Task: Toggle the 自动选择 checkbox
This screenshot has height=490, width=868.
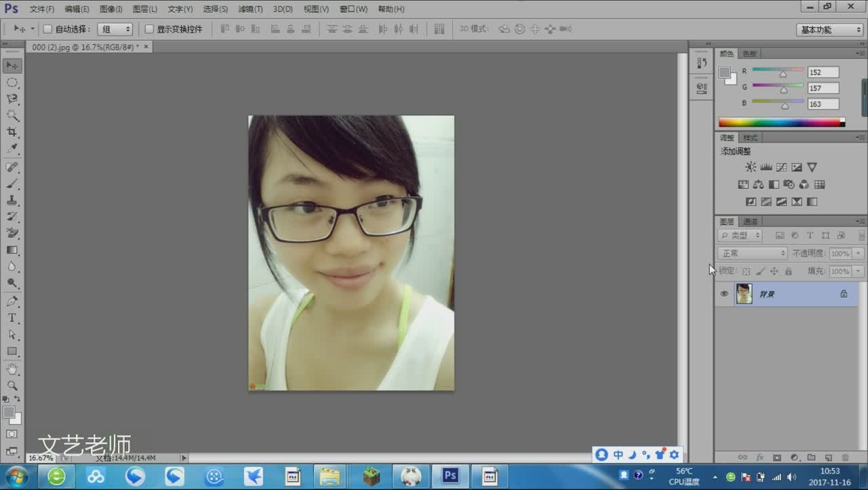Action: tap(47, 29)
